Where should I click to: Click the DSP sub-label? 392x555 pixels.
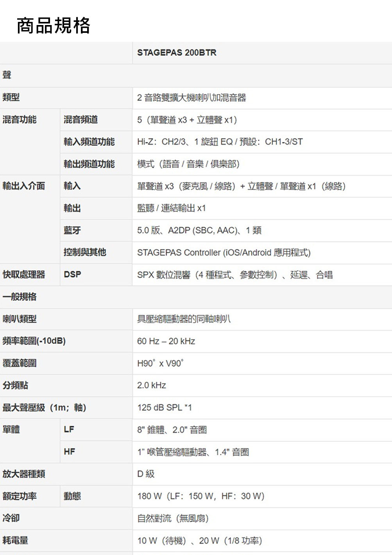72,275
